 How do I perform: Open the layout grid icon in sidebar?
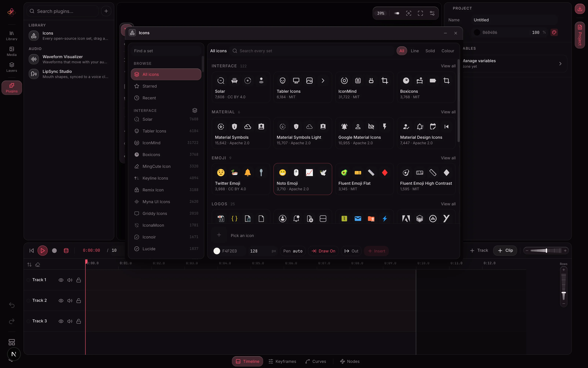(x=11, y=342)
